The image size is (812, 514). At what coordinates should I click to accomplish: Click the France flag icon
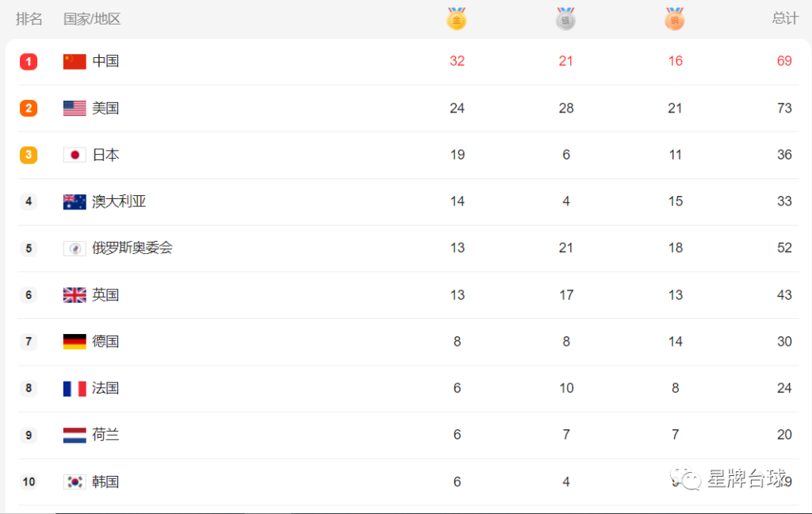point(75,388)
